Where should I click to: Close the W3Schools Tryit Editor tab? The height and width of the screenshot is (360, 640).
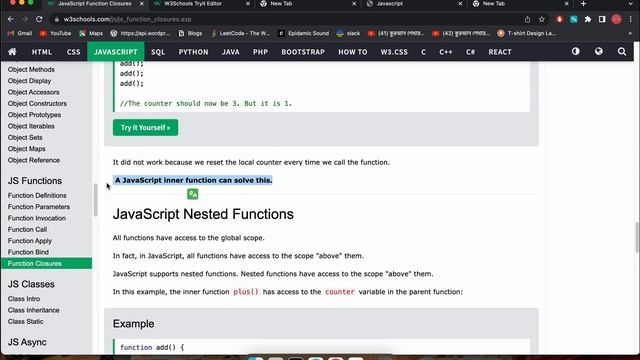point(248,4)
